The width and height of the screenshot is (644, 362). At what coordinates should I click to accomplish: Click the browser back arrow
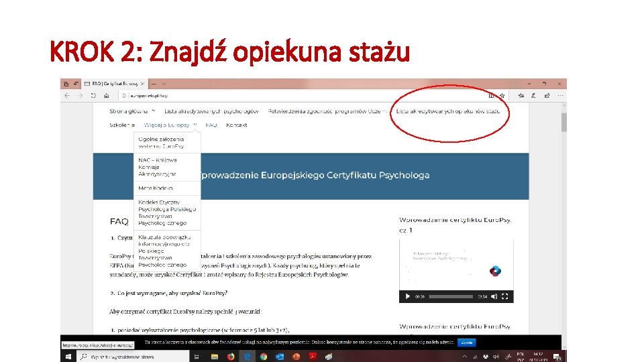click(x=67, y=96)
